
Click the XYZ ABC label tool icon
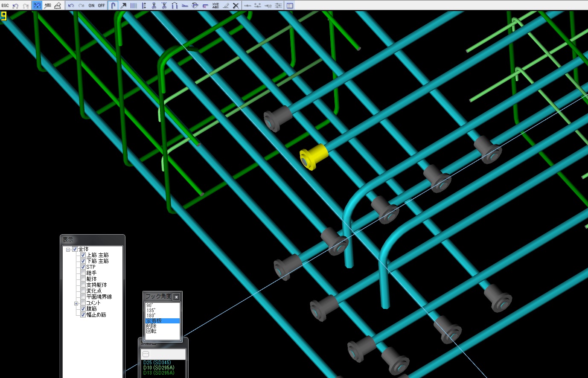click(x=215, y=6)
